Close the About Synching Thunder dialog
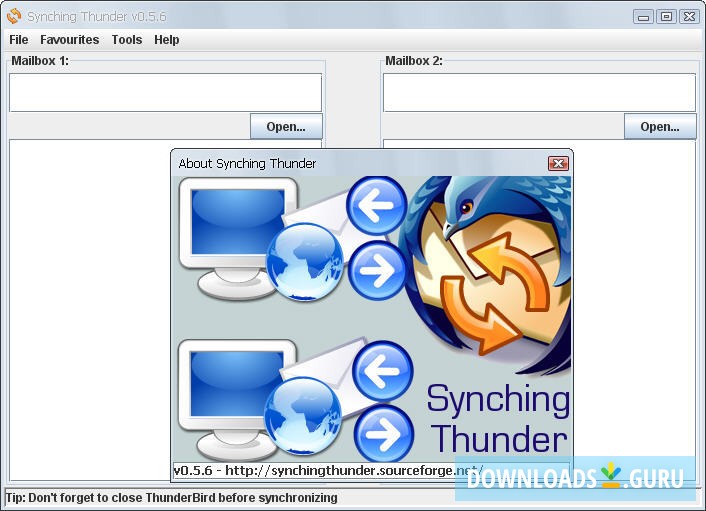706x511 pixels. [558, 163]
